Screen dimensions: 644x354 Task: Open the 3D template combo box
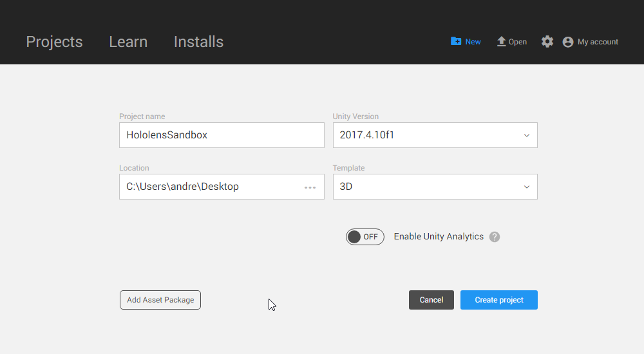click(x=425, y=187)
